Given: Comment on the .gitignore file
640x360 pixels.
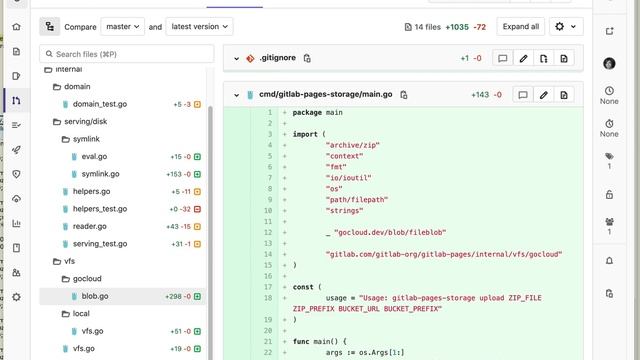Looking at the screenshot, I should [502, 58].
